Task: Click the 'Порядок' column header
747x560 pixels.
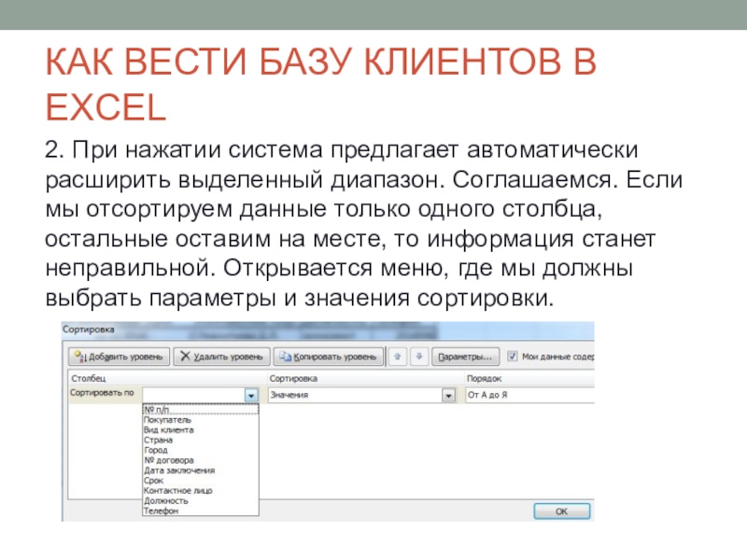Action: [x=484, y=379]
